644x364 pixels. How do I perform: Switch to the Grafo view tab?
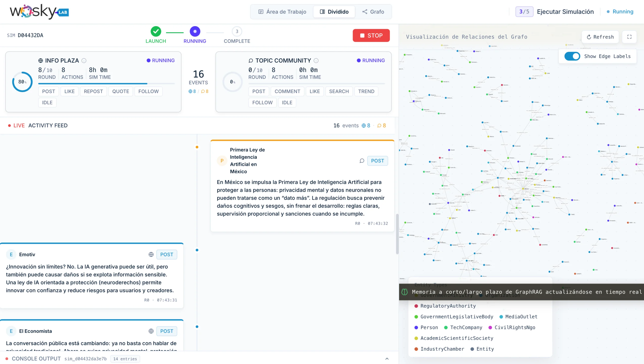click(373, 12)
